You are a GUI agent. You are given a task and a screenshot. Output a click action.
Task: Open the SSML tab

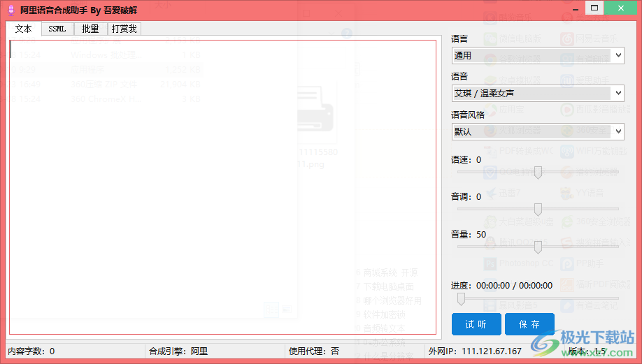coord(57,29)
